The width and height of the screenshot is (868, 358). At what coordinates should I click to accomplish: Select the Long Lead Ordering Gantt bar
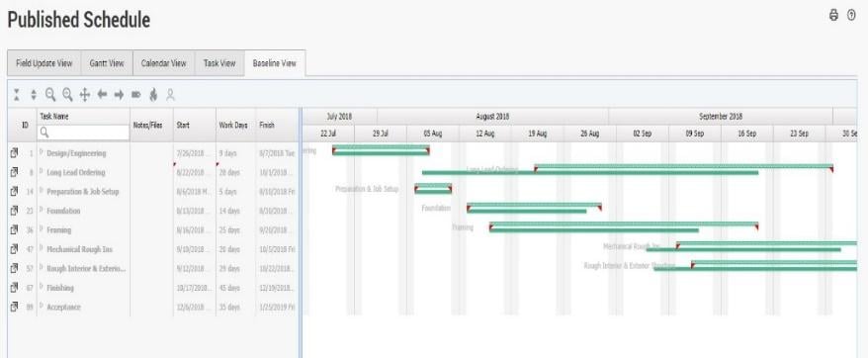(683, 166)
